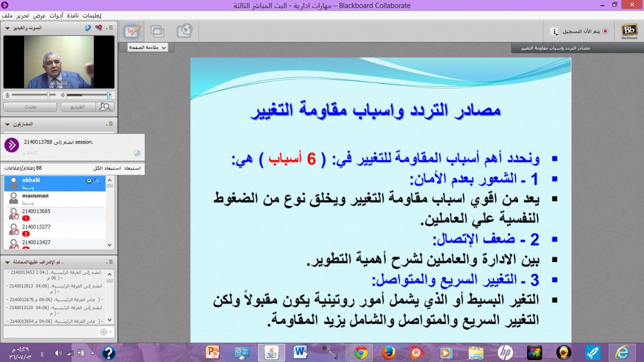
Task: Open audio and video panel options menu
Action: [x=109, y=28]
